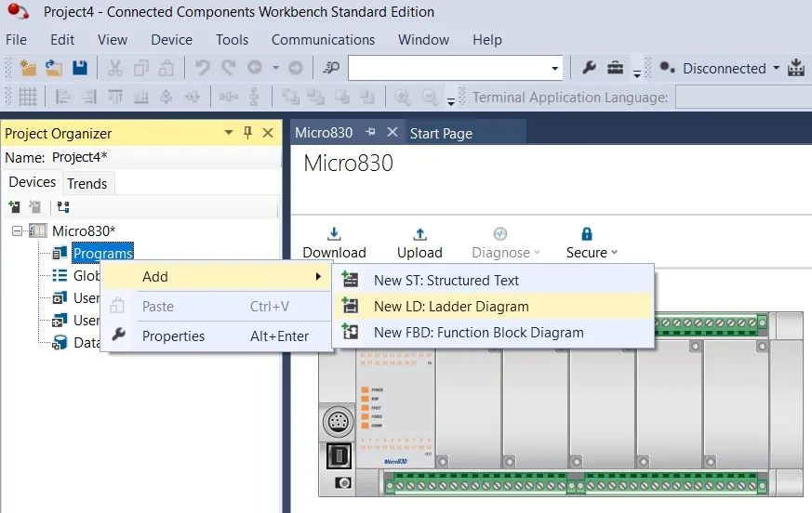Click the Zoom In magnifier icon
The height and width of the screenshot is (513, 812).
click(403, 97)
